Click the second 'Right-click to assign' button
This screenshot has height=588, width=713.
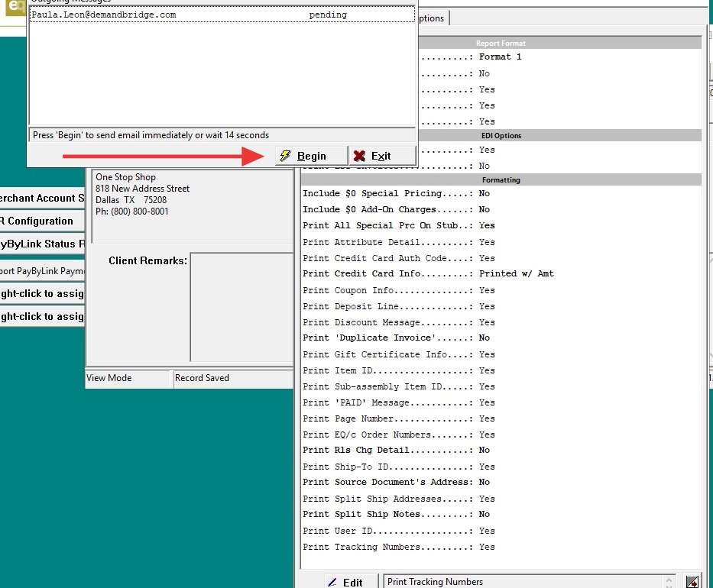(x=42, y=316)
